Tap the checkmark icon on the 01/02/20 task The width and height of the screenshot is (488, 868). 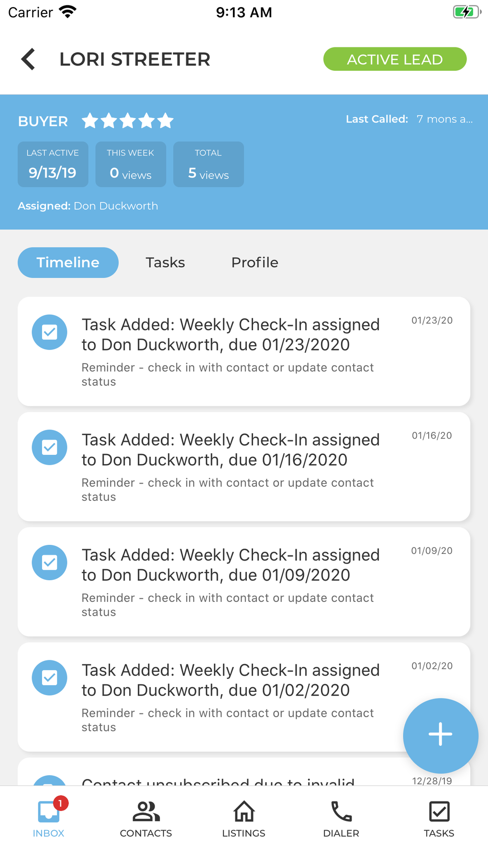coord(49,677)
